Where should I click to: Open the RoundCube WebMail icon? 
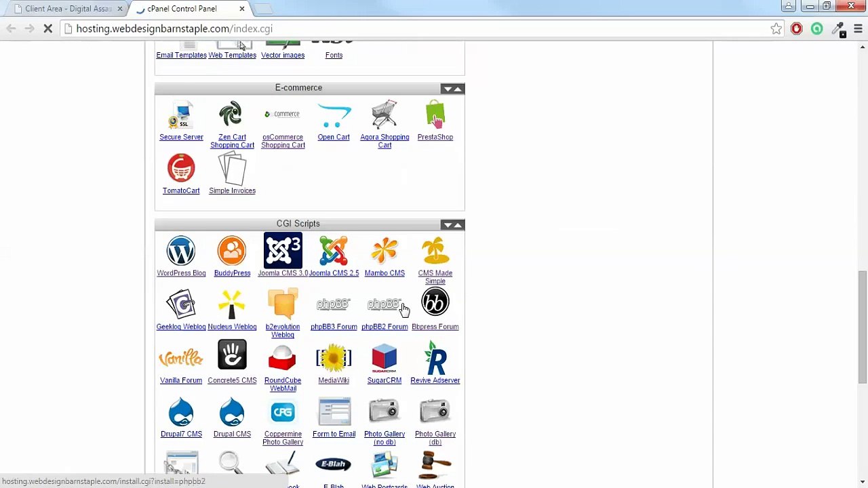point(283,359)
